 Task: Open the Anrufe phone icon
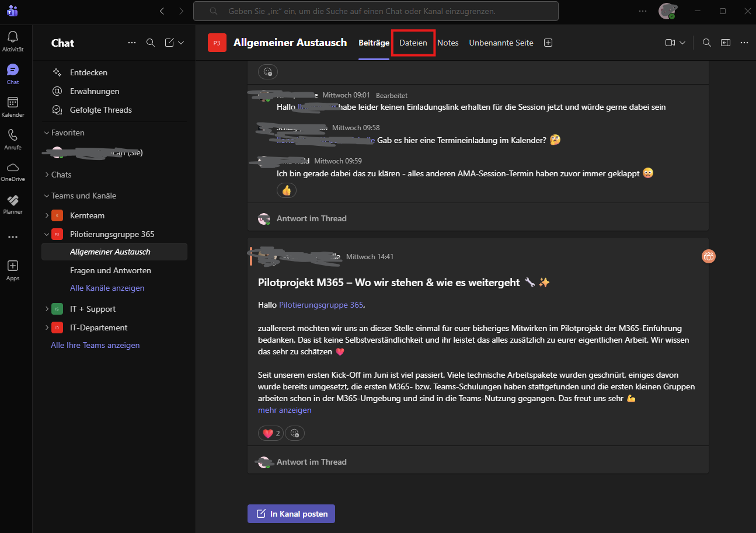[13, 135]
